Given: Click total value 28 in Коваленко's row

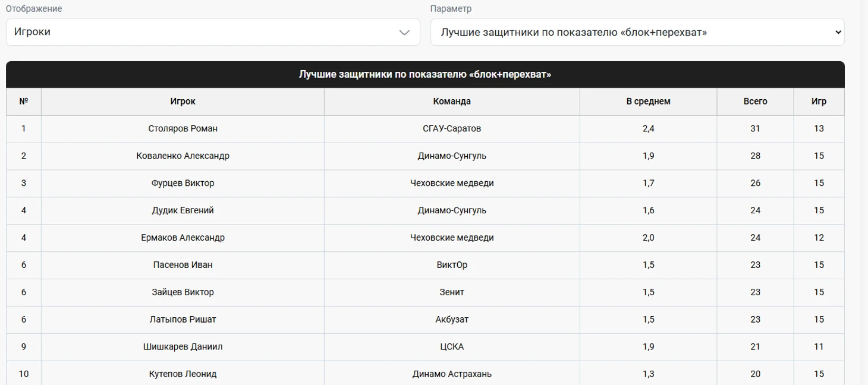Looking at the screenshot, I should pyautogui.click(x=755, y=156).
